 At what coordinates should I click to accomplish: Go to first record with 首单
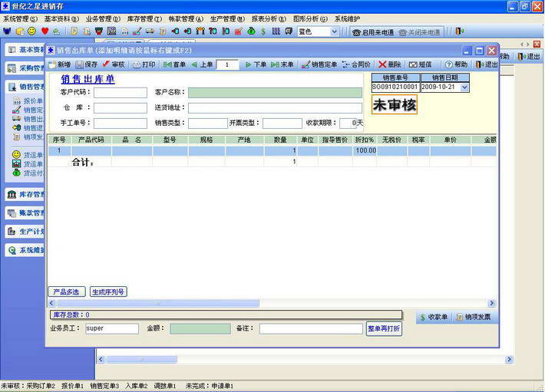(174, 65)
